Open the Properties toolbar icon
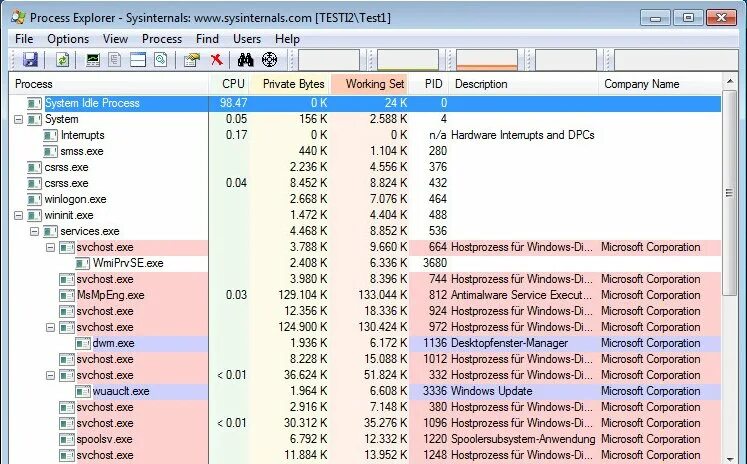Image resolution: width=747 pixels, height=464 pixels. tap(192, 60)
